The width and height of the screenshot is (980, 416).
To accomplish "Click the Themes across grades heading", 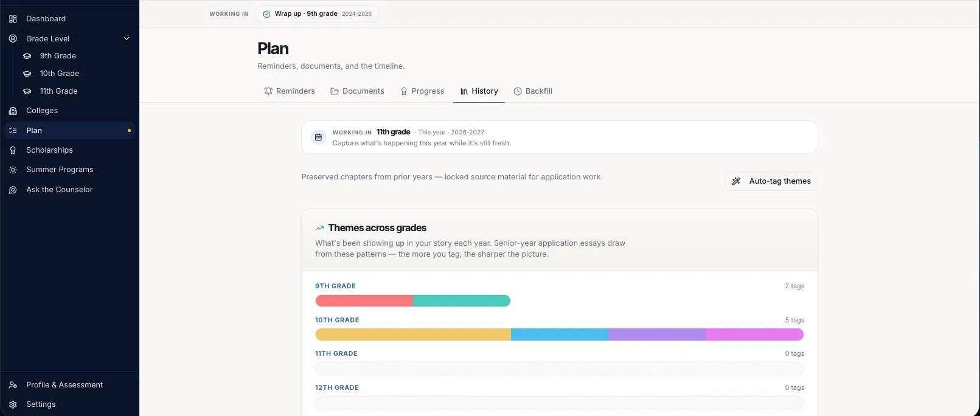I will (377, 228).
